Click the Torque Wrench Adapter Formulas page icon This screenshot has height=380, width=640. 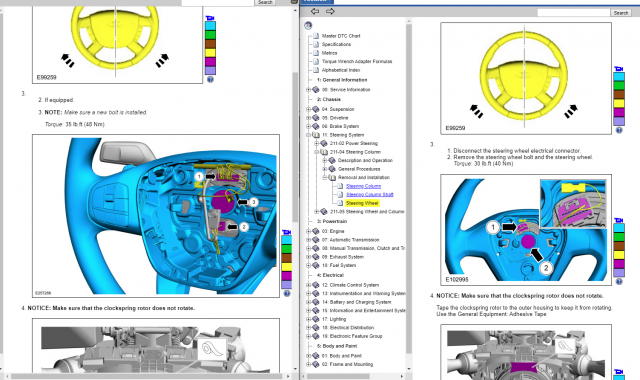(x=316, y=61)
